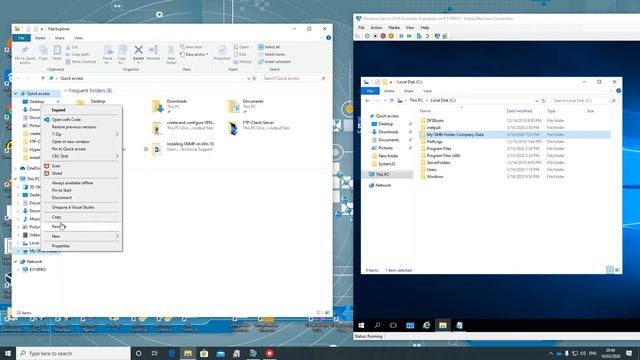Click the Search Quick access field
Screen dimensions: 640x360
pyautogui.click(x=294, y=78)
